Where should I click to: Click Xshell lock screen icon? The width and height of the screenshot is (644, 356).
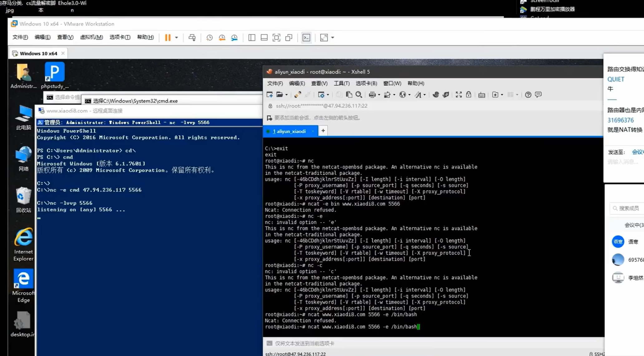[469, 95]
